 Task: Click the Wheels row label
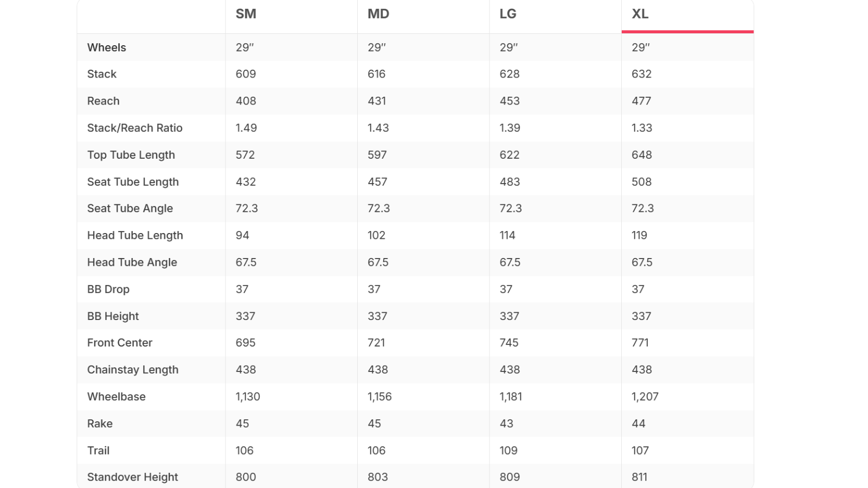pyautogui.click(x=107, y=47)
